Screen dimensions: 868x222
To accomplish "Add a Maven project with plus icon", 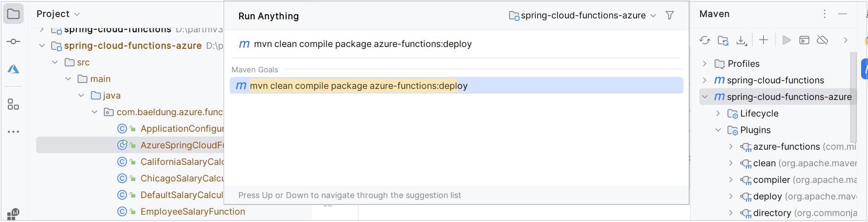I will click(x=763, y=40).
